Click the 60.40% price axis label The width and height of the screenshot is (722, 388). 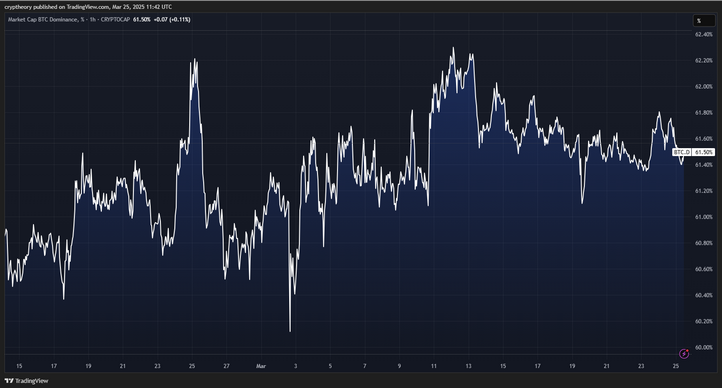point(704,295)
